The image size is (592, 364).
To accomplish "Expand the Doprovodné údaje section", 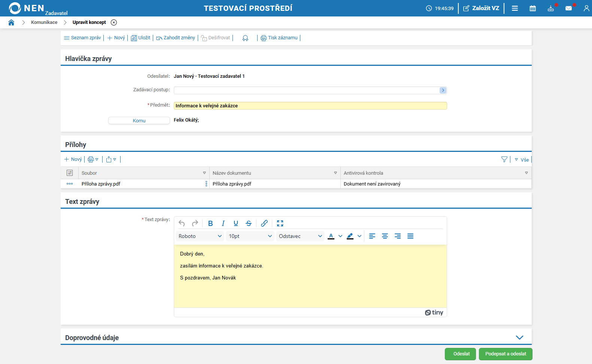I will (519, 337).
